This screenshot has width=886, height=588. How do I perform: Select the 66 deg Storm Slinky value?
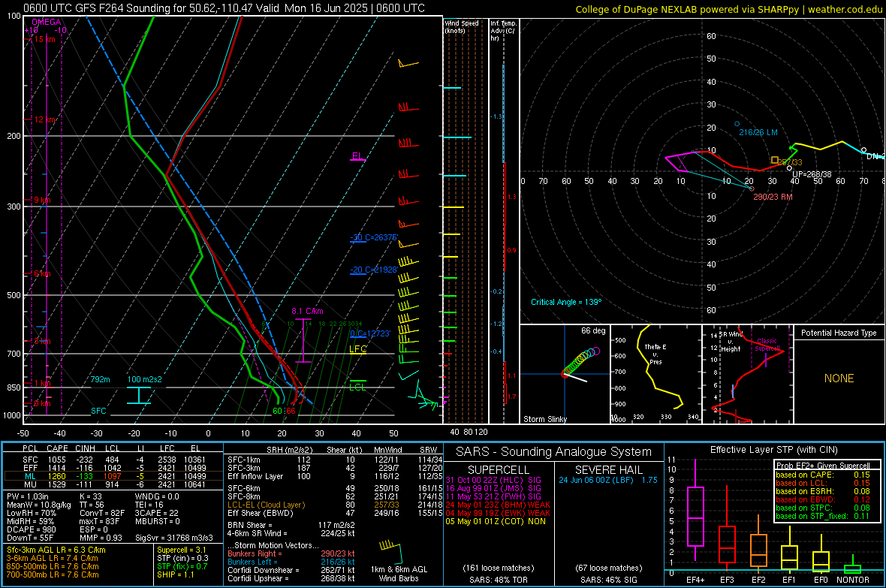coord(593,330)
